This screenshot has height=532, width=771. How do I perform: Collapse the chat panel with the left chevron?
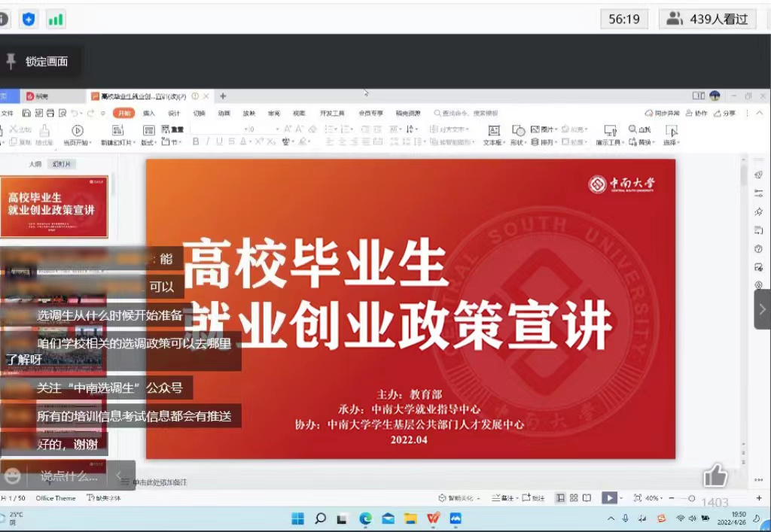coord(118,476)
